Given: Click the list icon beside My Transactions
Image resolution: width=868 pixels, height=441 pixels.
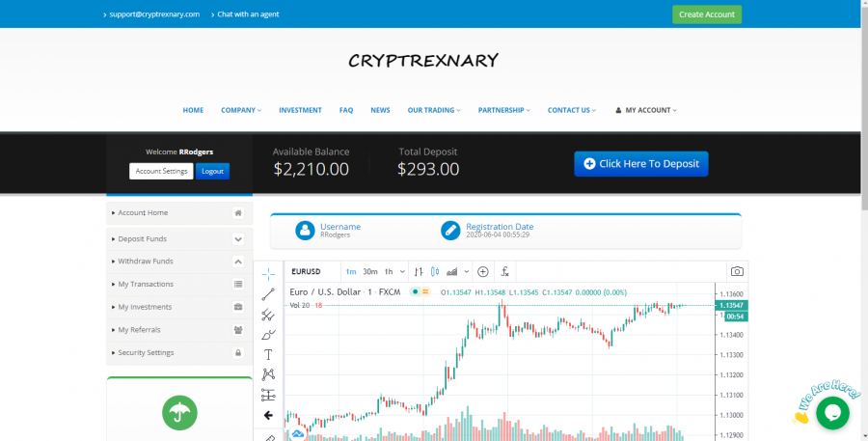Looking at the screenshot, I should click(x=238, y=285).
